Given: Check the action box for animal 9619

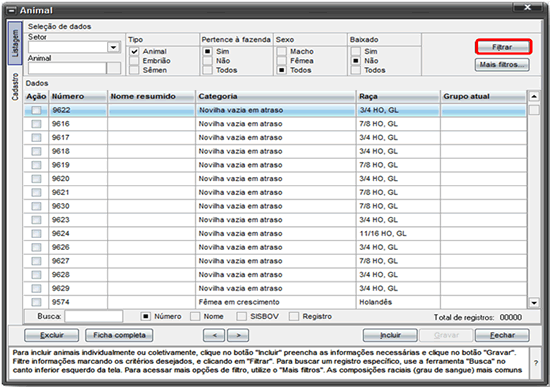Looking at the screenshot, I should click(x=36, y=165).
